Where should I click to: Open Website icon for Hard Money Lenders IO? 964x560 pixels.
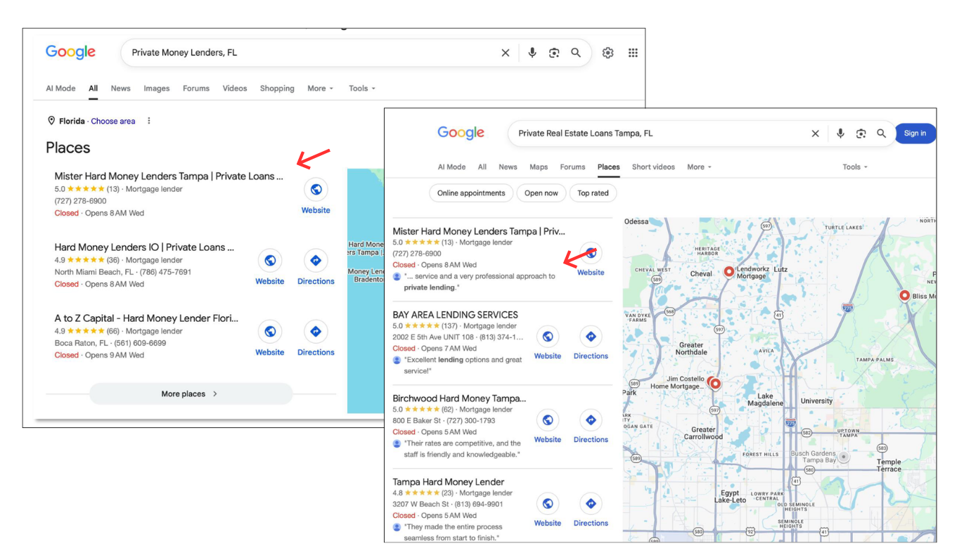click(x=270, y=260)
